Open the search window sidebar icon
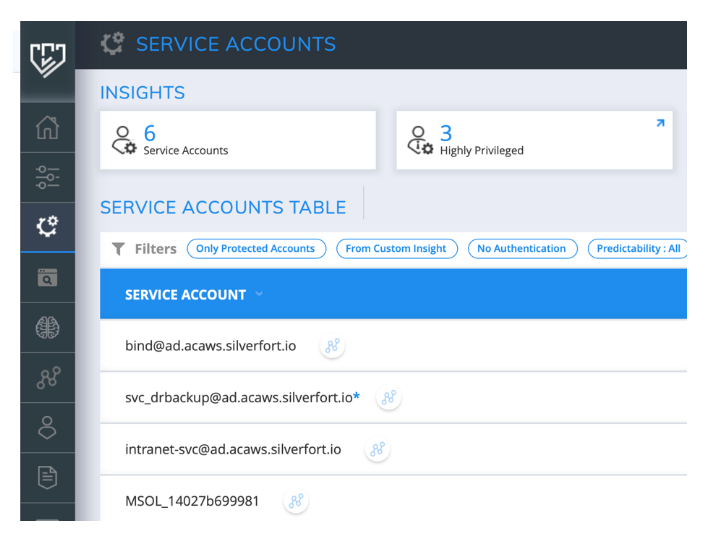706x539 pixels. tap(47, 278)
